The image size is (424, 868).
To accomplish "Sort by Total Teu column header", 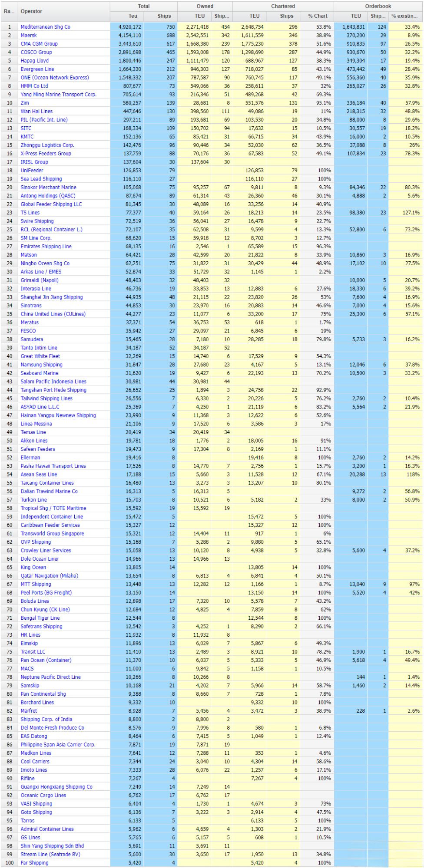I will click(127, 16).
